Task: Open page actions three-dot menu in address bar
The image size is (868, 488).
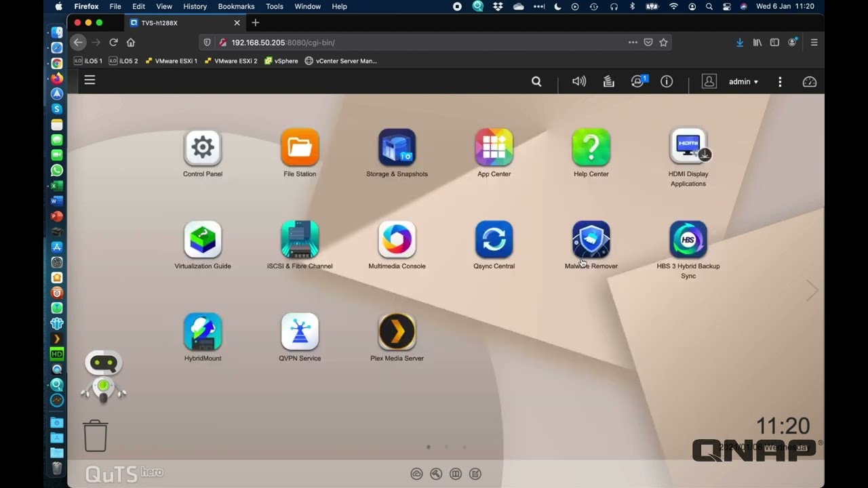Action: [633, 42]
